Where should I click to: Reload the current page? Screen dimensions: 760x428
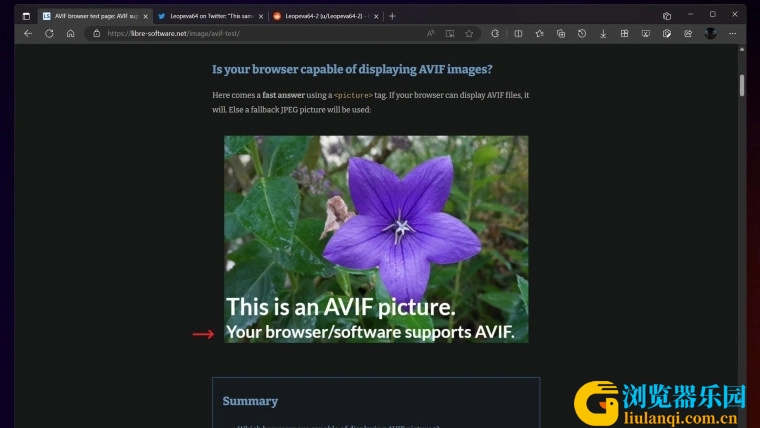click(49, 33)
